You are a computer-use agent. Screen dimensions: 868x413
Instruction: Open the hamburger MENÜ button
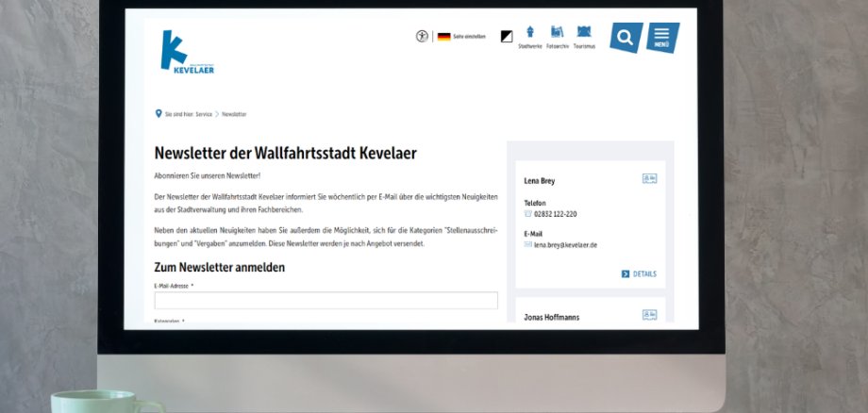click(x=662, y=38)
